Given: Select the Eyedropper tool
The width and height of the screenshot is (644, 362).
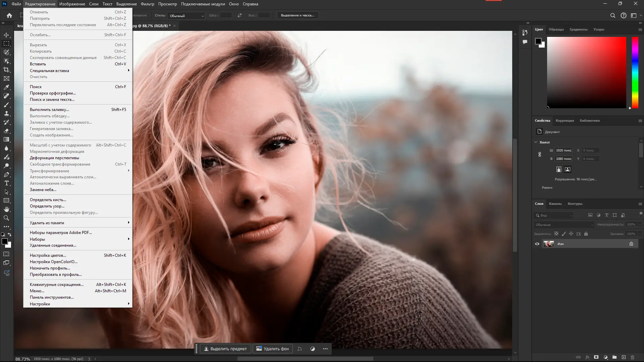Looking at the screenshot, I should pyautogui.click(x=6, y=87).
